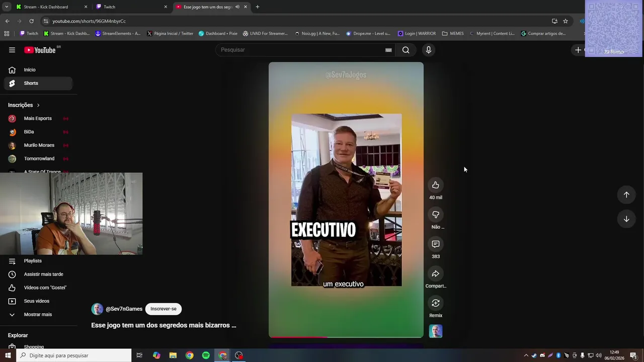Open the tab search dropdown
This screenshot has height=362, width=644.
click(x=7, y=7)
